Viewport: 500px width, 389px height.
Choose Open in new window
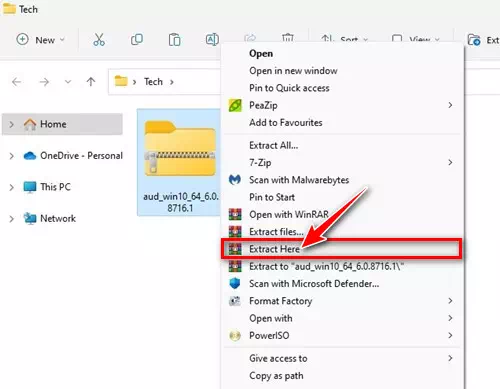(x=293, y=71)
